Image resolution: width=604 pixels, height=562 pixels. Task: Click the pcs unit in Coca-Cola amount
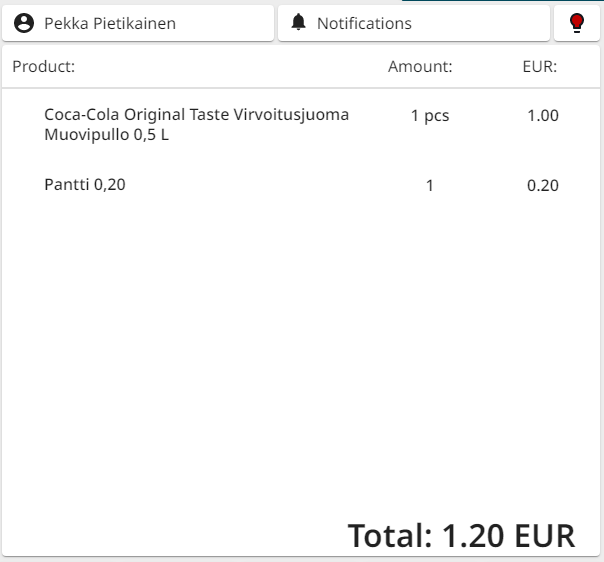pyautogui.click(x=437, y=116)
